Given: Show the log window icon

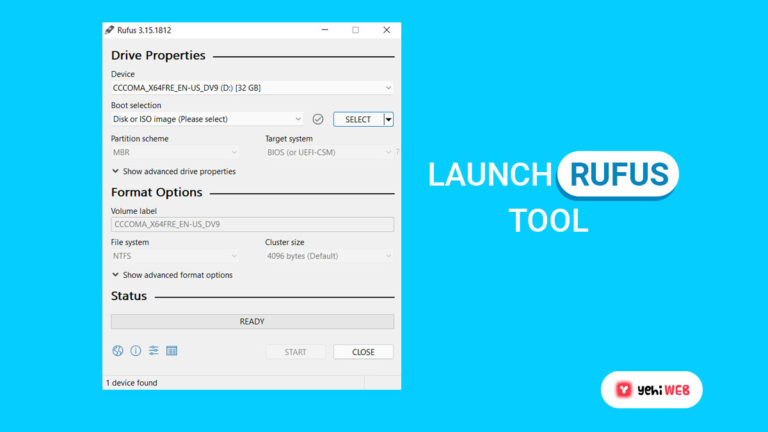Looking at the screenshot, I should click(171, 351).
